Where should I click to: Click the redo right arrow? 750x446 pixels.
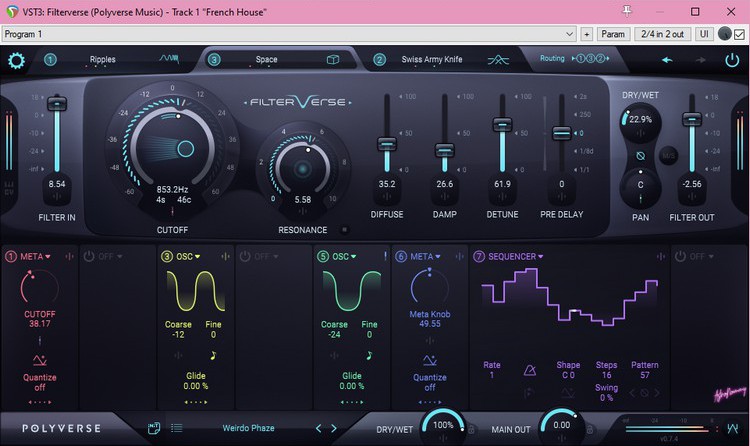point(701,60)
